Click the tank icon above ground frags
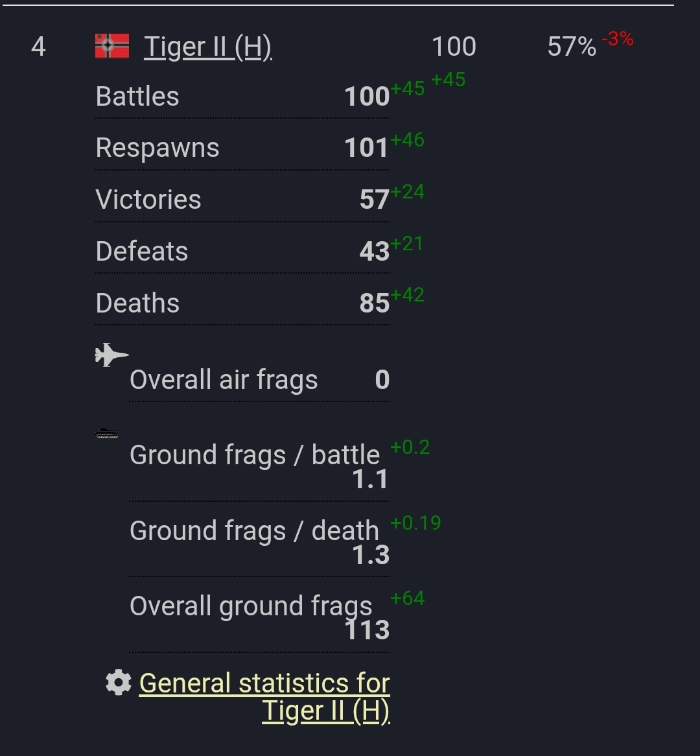 coord(108,434)
